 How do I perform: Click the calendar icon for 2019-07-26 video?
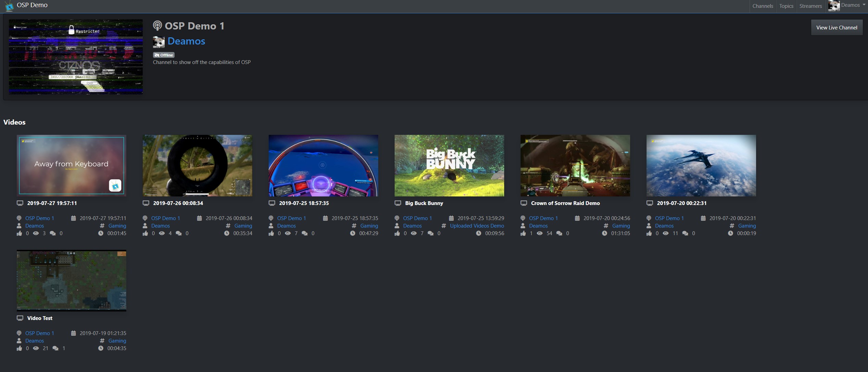[x=199, y=218]
